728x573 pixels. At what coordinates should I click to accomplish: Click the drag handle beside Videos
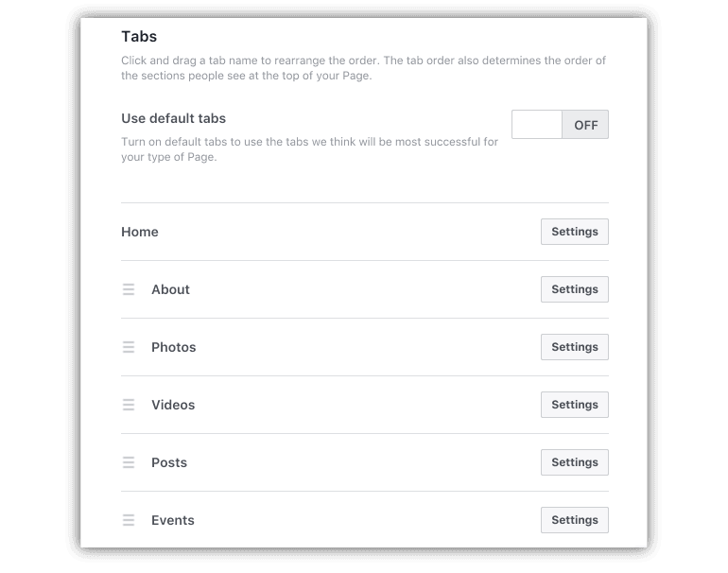(x=129, y=405)
